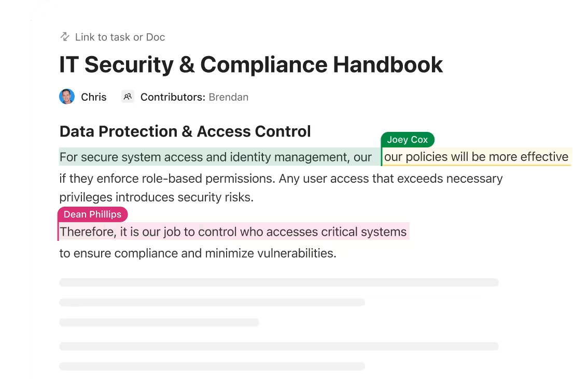Select the pink-highlighted sentence starting with 'Therefore'
Image resolution: width=588 pixels, height=379 pixels.
(x=233, y=232)
